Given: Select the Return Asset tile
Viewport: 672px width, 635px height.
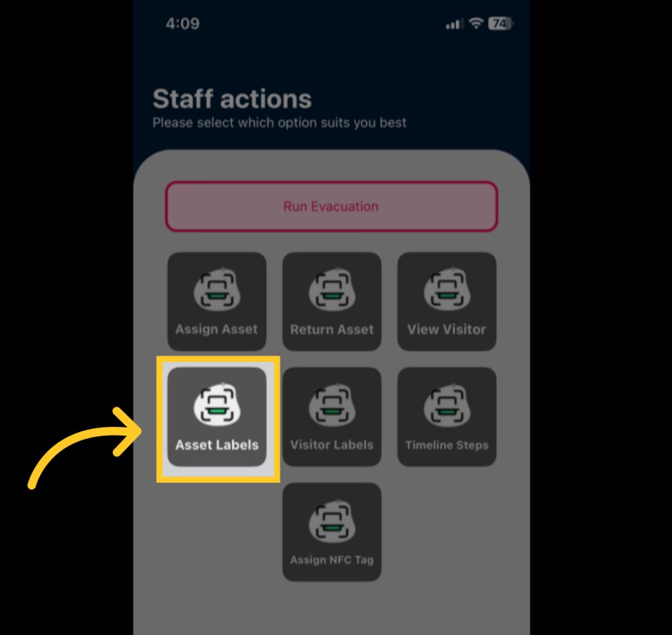Looking at the screenshot, I should coord(331,302).
